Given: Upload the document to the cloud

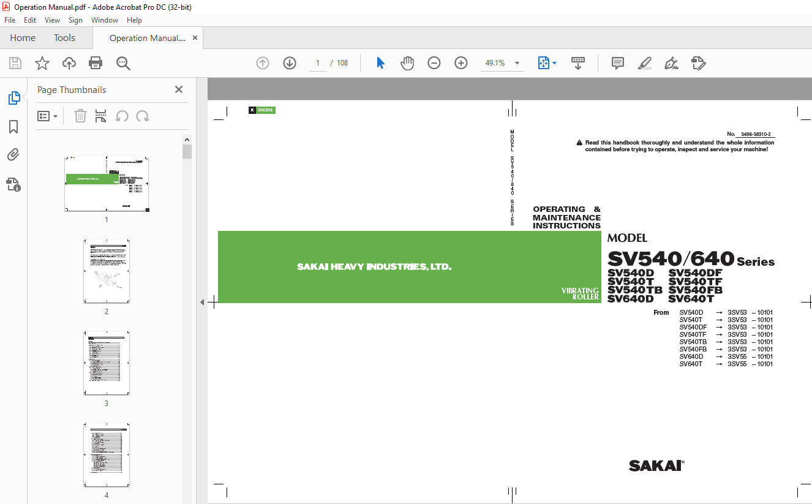Looking at the screenshot, I should click(x=69, y=63).
